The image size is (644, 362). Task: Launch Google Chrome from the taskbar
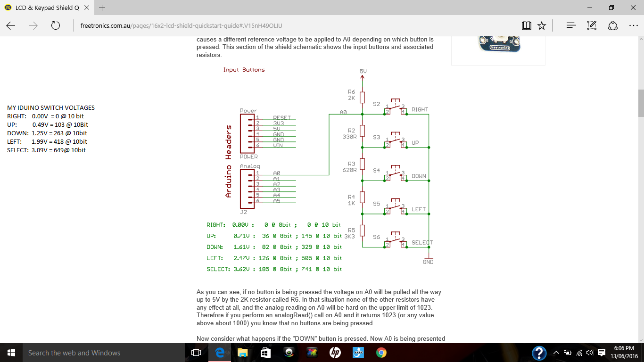[381, 353]
